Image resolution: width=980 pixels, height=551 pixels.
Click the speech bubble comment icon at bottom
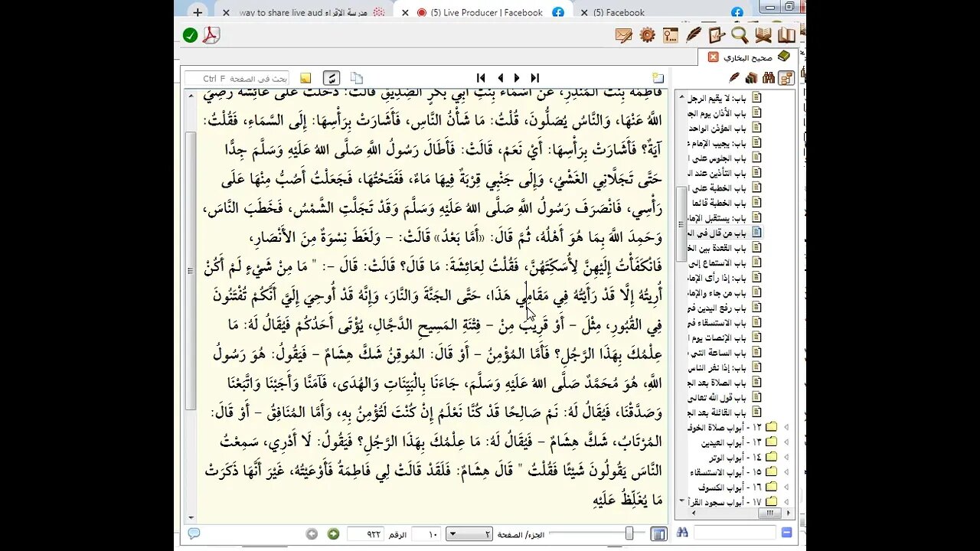point(194,533)
